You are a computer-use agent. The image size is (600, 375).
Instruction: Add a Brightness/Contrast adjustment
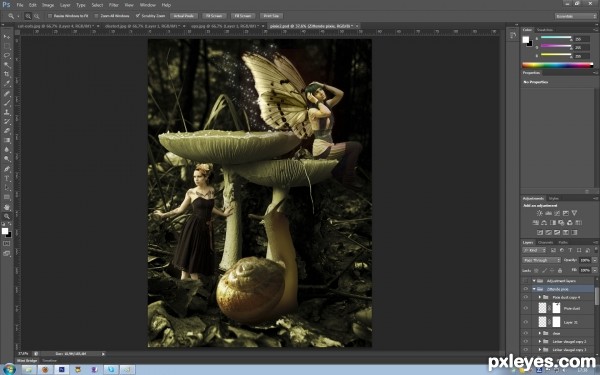point(540,213)
